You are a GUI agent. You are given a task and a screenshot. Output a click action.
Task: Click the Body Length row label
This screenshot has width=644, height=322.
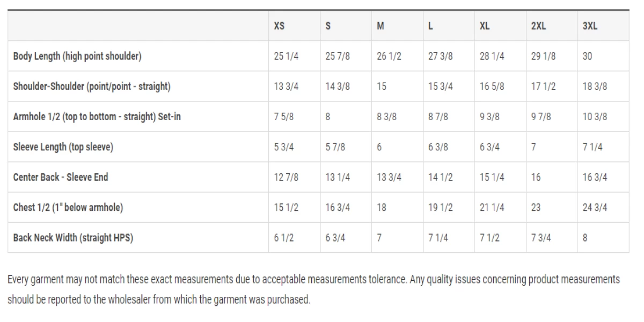point(77,56)
